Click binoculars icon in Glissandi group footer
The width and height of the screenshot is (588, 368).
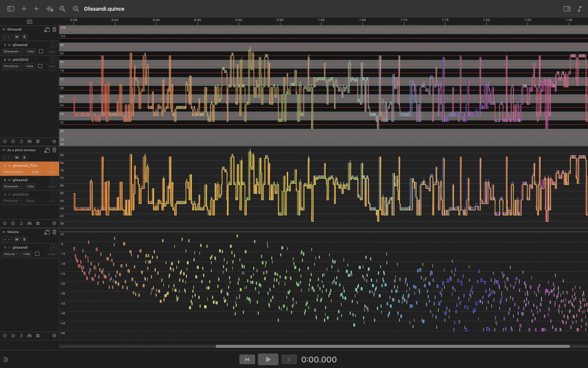(x=29, y=142)
